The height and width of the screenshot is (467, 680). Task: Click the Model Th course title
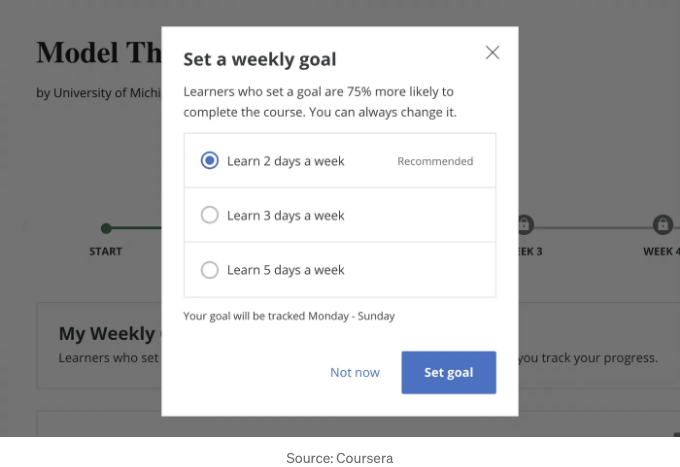pyautogui.click(x=99, y=53)
